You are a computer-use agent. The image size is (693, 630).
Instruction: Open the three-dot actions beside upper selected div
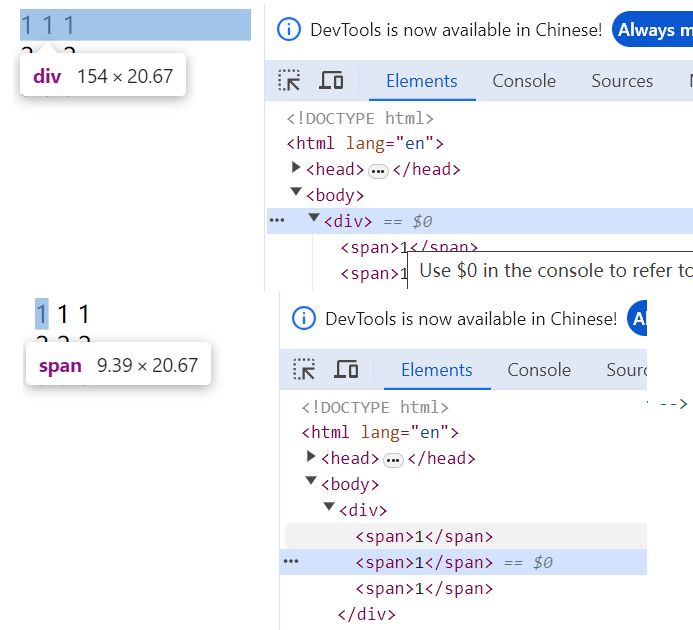coord(277,221)
